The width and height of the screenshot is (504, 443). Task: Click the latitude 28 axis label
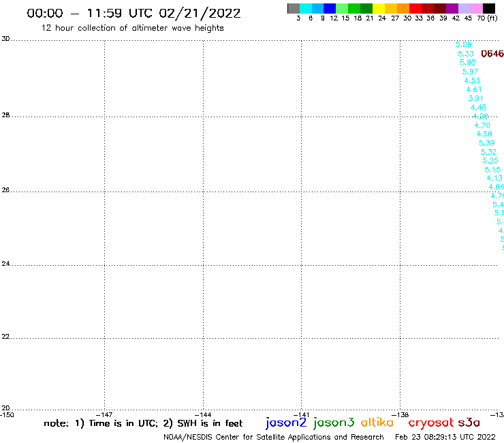[x=5, y=114]
